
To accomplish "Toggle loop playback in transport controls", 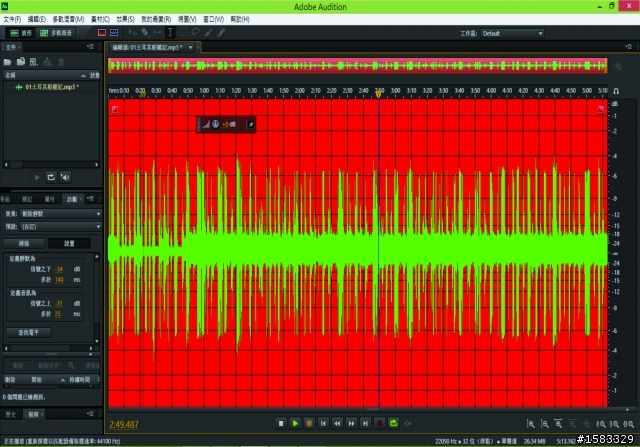I will (393, 424).
